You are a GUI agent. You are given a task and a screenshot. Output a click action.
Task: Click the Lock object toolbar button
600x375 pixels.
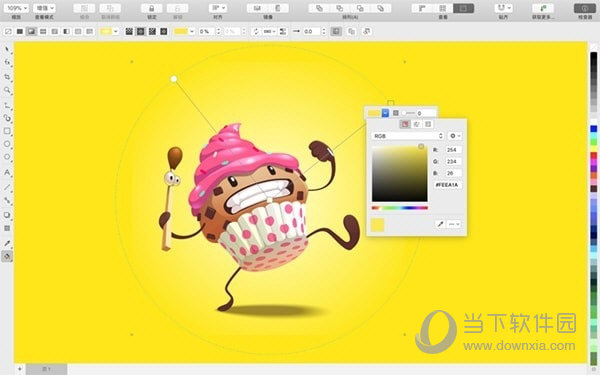pyautogui.click(x=152, y=8)
